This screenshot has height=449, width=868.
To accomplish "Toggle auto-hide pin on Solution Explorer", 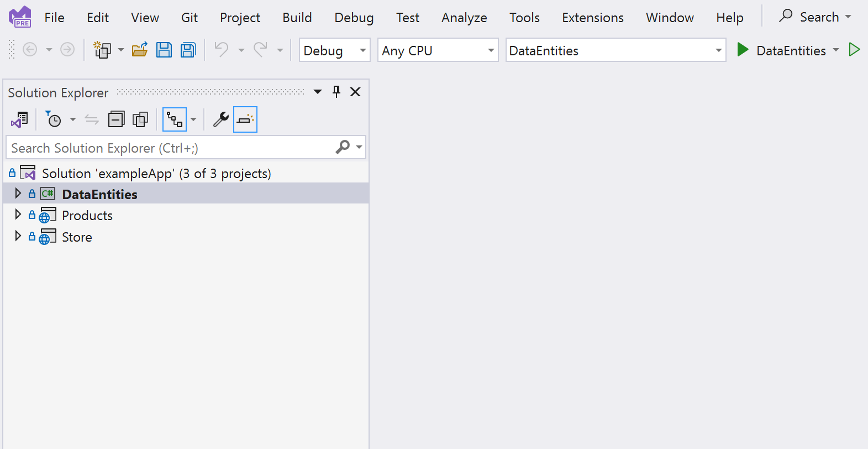I will [x=336, y=92].
